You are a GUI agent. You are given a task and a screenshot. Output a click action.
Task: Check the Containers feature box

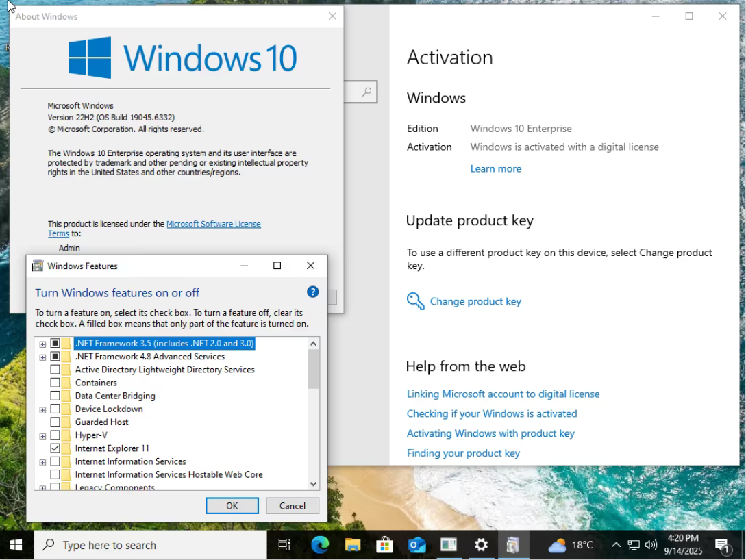click(55, 383)
